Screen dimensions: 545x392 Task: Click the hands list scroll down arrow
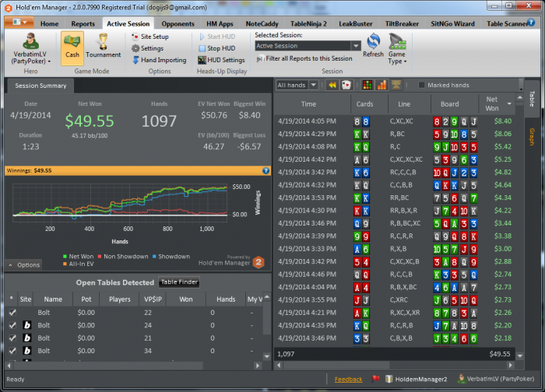pyautogui.click(x=520, y=356)
